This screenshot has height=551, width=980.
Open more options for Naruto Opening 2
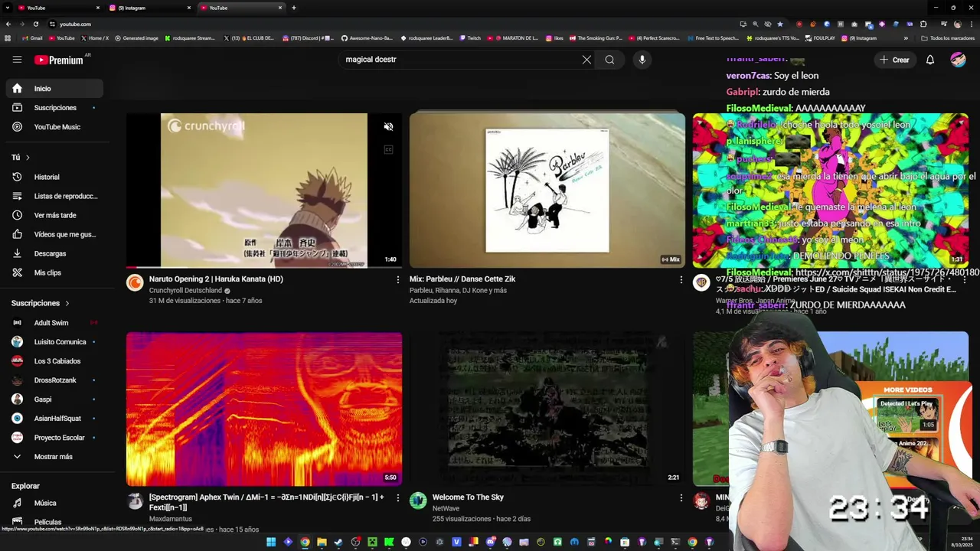(x=397, y=280)
